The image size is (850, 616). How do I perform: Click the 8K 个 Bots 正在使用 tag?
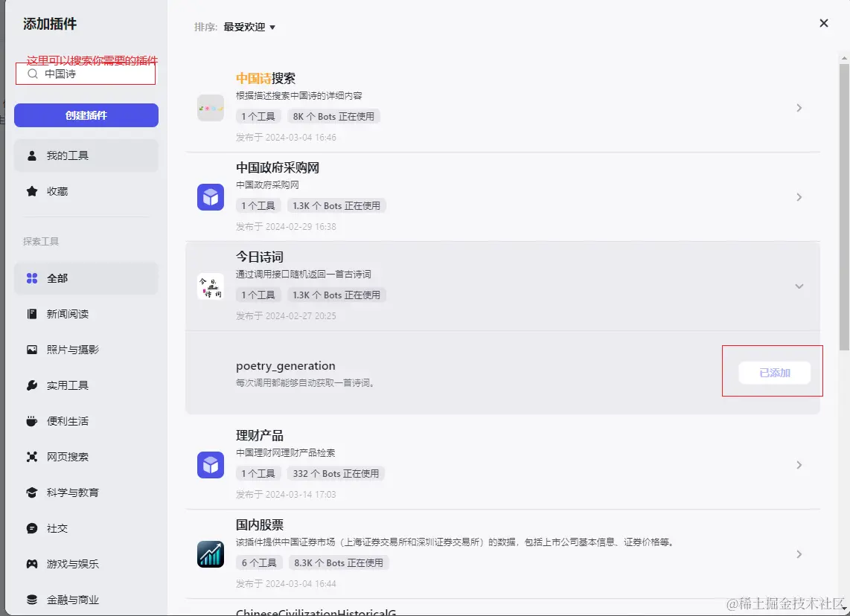coord(333,117)
